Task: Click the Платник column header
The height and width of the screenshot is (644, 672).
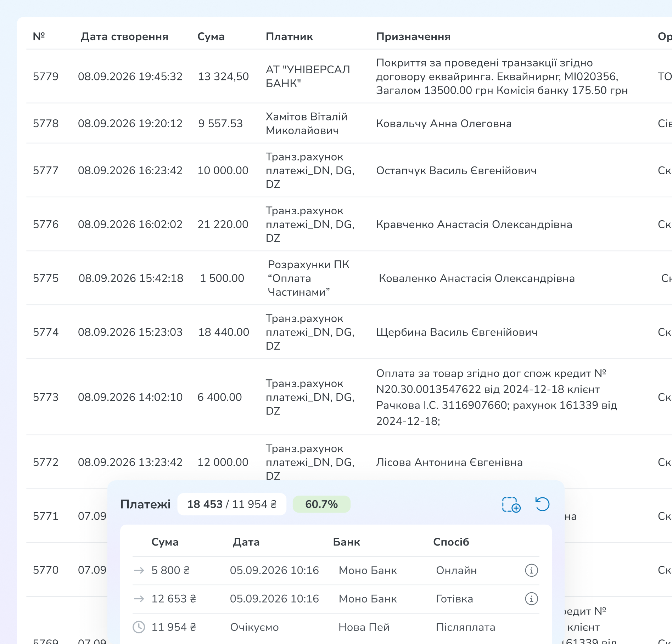Action: coord(289,36)
